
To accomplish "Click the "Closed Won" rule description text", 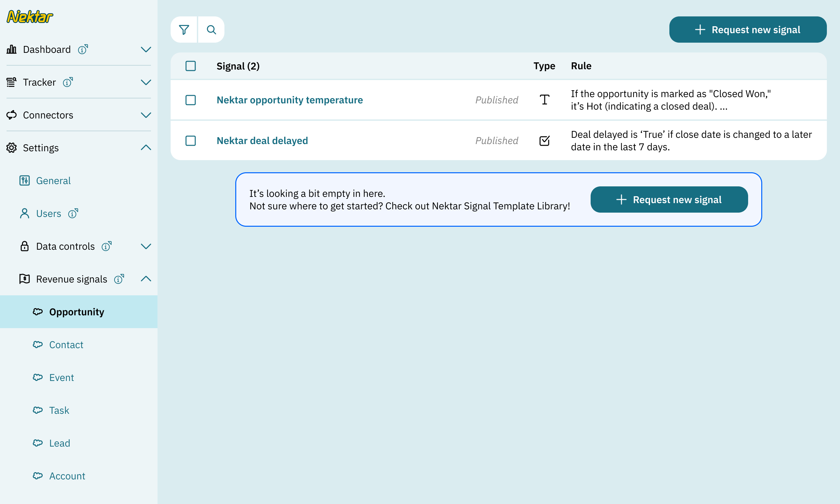I will (671, 100).
